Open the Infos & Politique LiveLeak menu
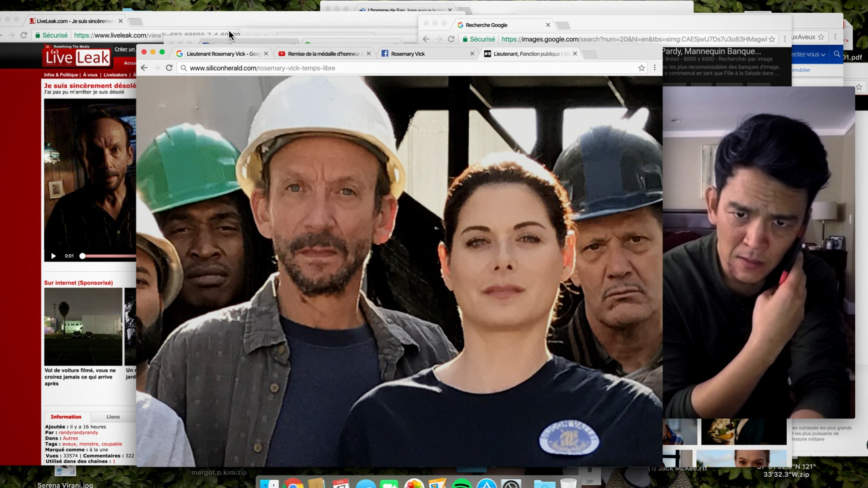Image resolution: width=868 pixels, height=488 pixels. [61, 75]
